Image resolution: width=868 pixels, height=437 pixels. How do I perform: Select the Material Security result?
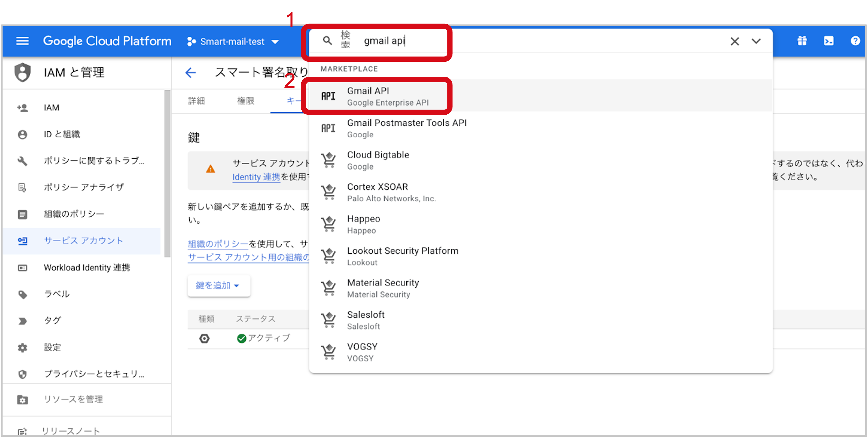[x=541, y=288]
